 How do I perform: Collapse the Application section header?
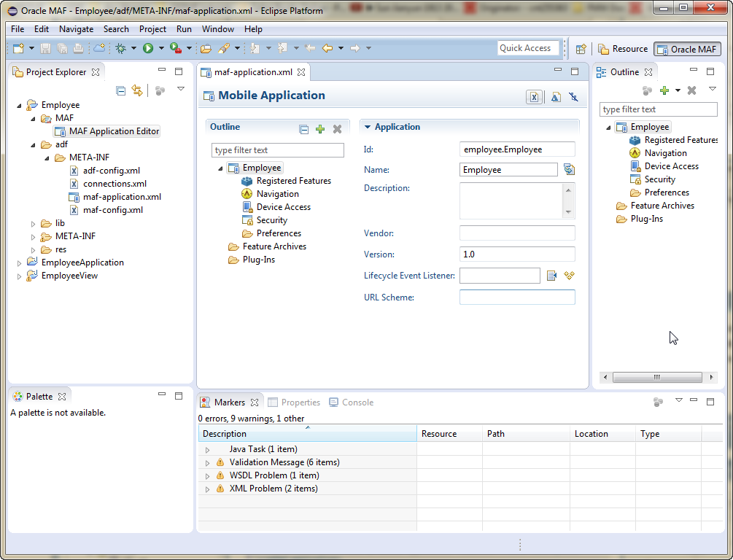pos(366,127)
